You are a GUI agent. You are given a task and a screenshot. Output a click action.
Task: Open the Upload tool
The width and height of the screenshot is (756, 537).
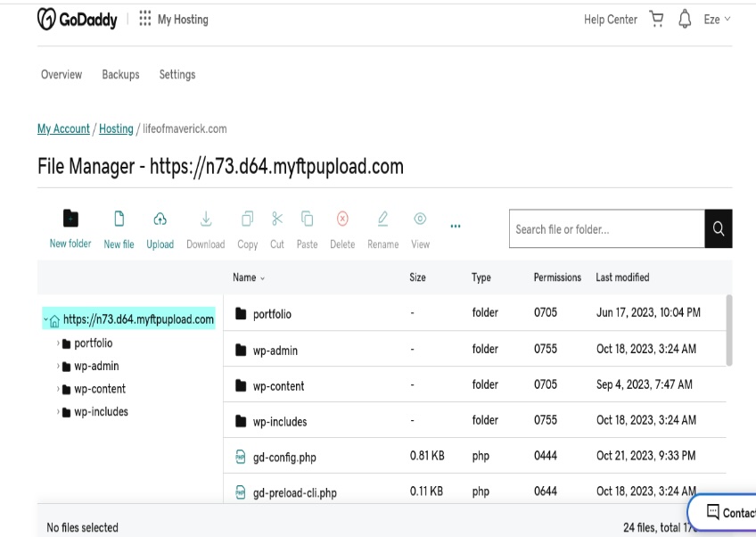160,217
